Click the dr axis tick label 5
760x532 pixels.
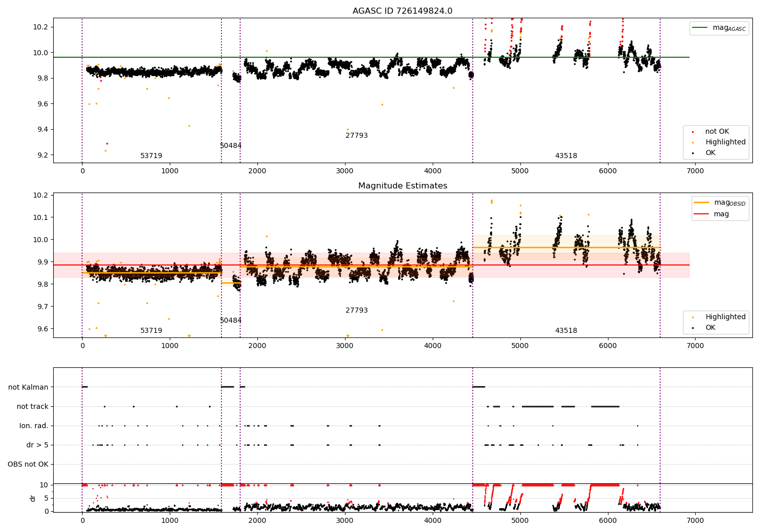point(47,498)
